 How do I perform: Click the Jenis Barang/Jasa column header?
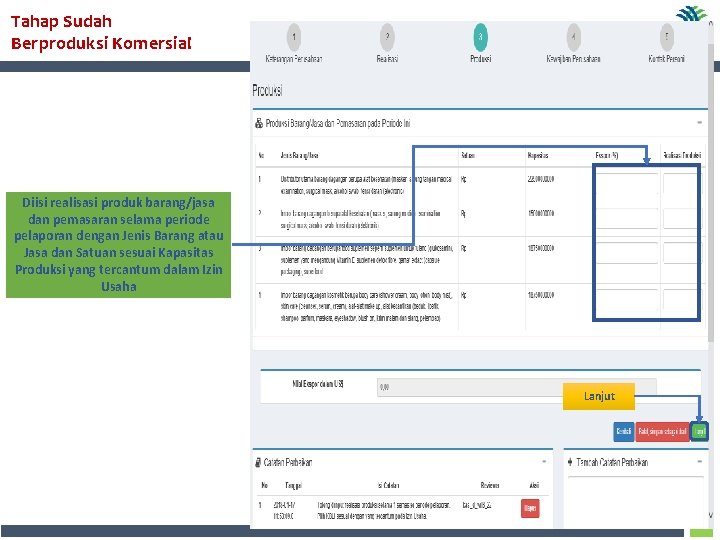(x=299, y=156)
